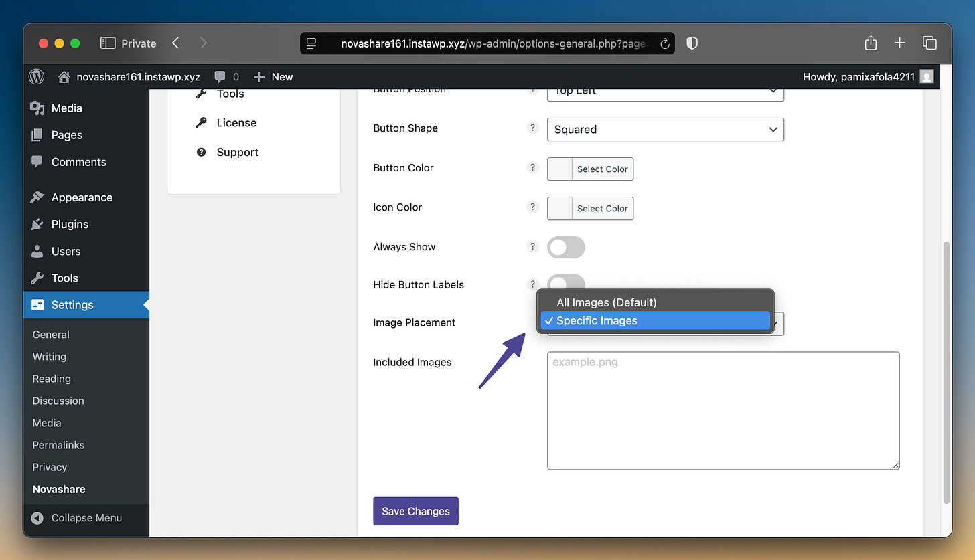The image size is (975, 560).
Task: Click the WordPress logo icon
Action: (36, 77)
